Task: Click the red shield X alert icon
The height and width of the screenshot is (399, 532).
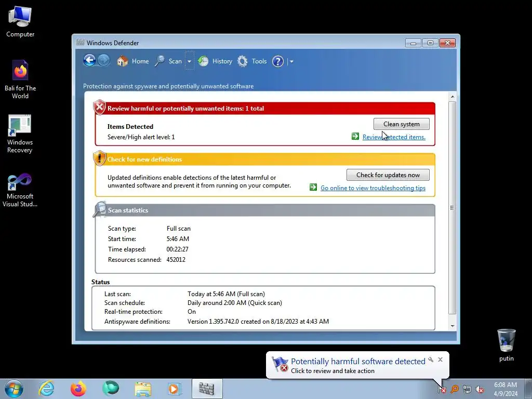Action: coord(99,108)
